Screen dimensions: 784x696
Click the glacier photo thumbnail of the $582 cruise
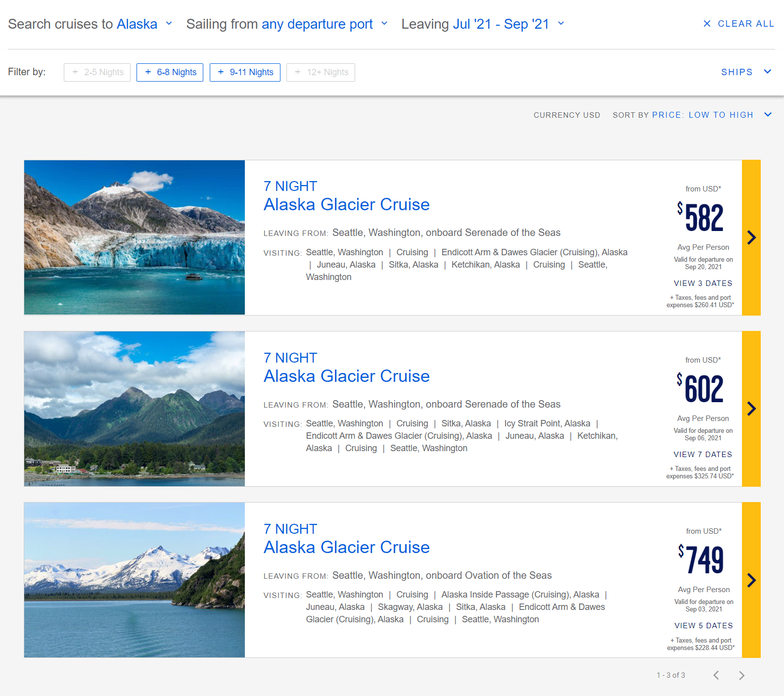(x=135, y=237)
